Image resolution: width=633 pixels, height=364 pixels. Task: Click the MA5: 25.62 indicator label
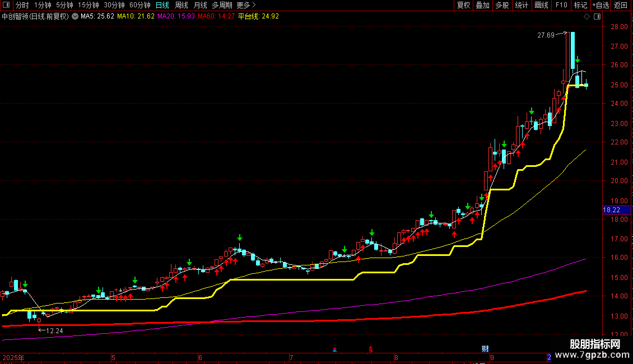[x=97, y=17]
